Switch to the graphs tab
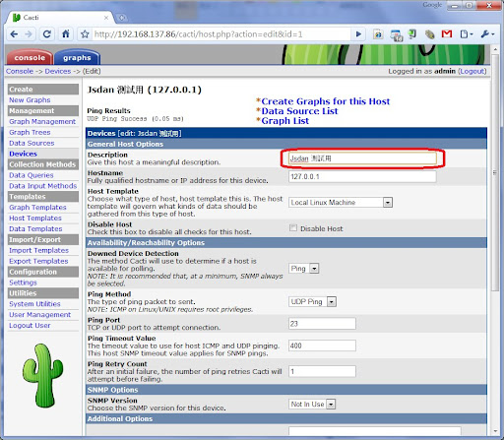Viewport: 504px width, 440px height. (x=77, y=57)
